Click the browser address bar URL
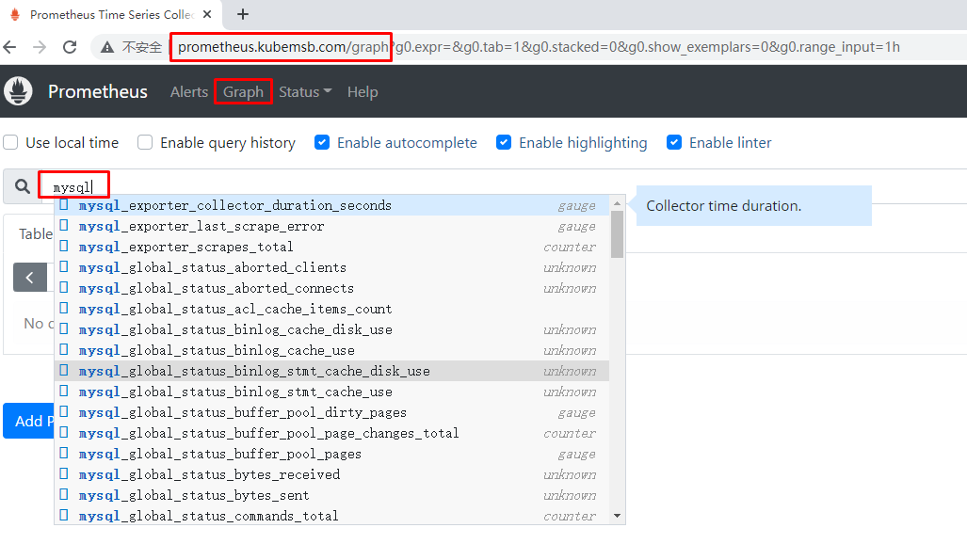This screenshot has height=560, width=967. (x=539, y=47)
